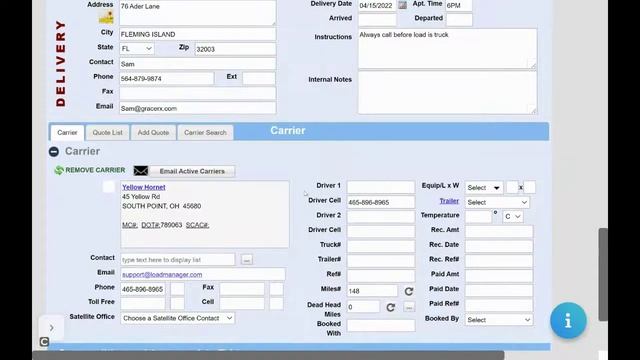Open the State dropdown showing FL

coord(137,49)
